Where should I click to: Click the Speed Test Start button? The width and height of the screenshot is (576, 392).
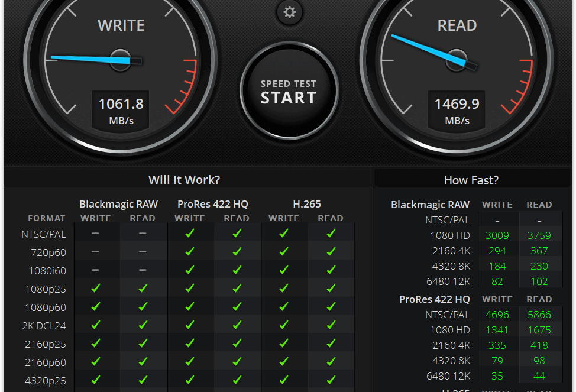tap(289, 92)
